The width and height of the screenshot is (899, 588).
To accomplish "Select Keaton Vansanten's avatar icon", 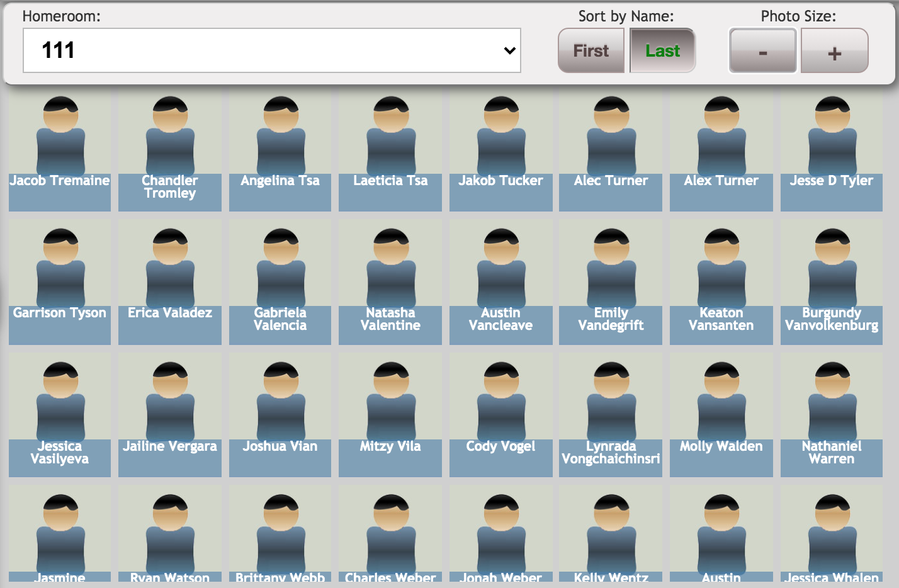I will tap(721, 268).
